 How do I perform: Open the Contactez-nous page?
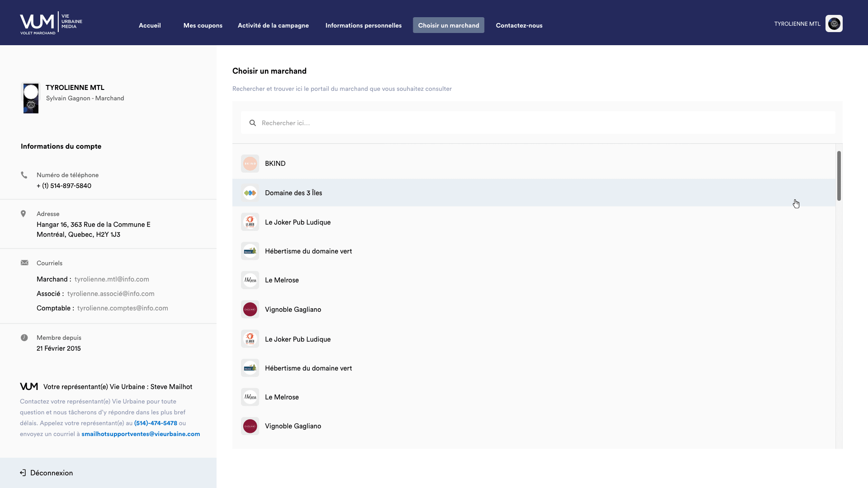coord(519,25)
